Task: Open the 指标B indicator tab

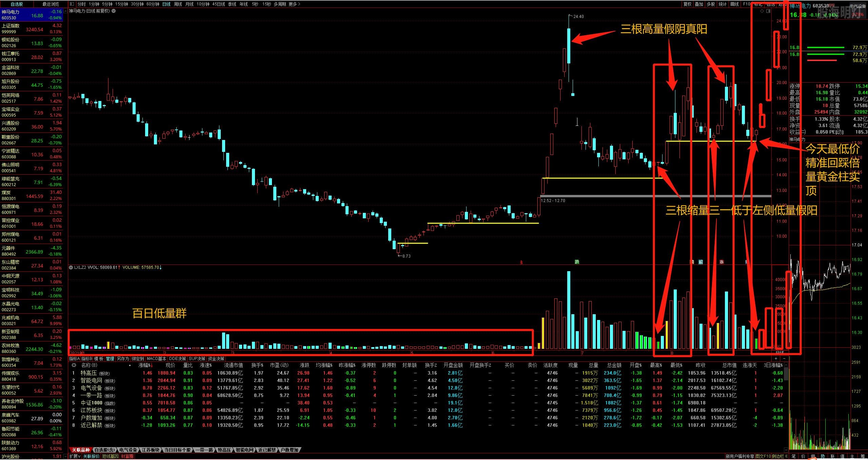Action: (86, 359)
